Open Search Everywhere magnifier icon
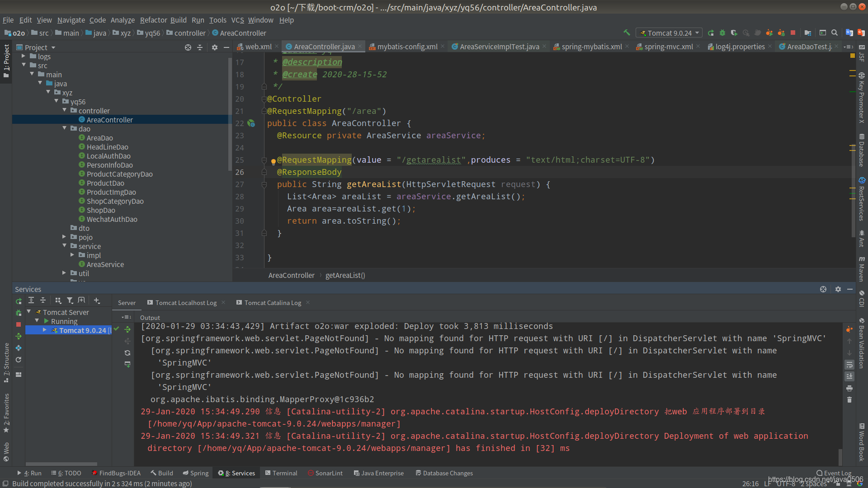Screen dimensions: 868x488 point(835,33)
